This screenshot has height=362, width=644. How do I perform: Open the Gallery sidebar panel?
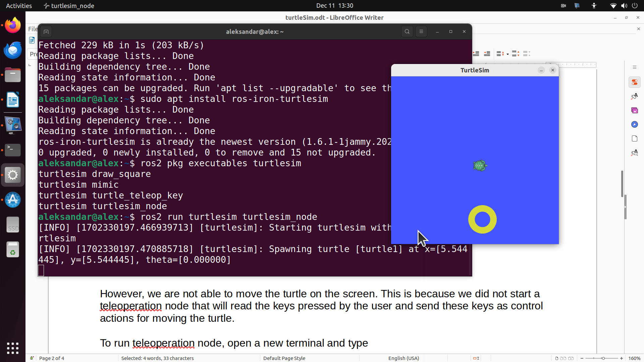(x=634, y=110)
